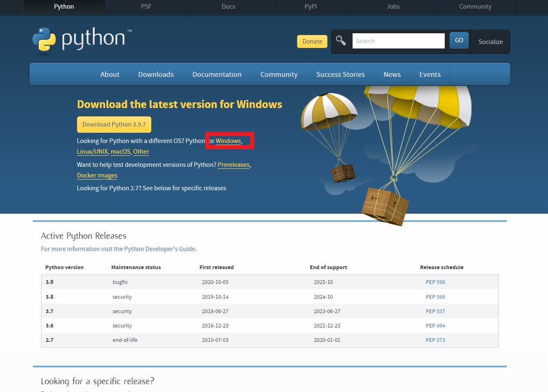Open the Prereleases link
Viewport: 548px width, 392px height.
click(234, 165)
